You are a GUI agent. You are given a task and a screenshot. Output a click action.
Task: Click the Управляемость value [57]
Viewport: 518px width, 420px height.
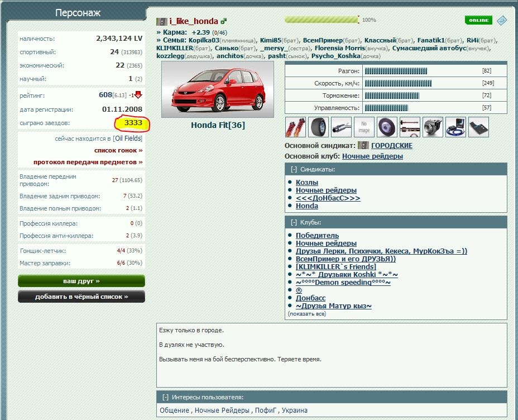point(487,108)
